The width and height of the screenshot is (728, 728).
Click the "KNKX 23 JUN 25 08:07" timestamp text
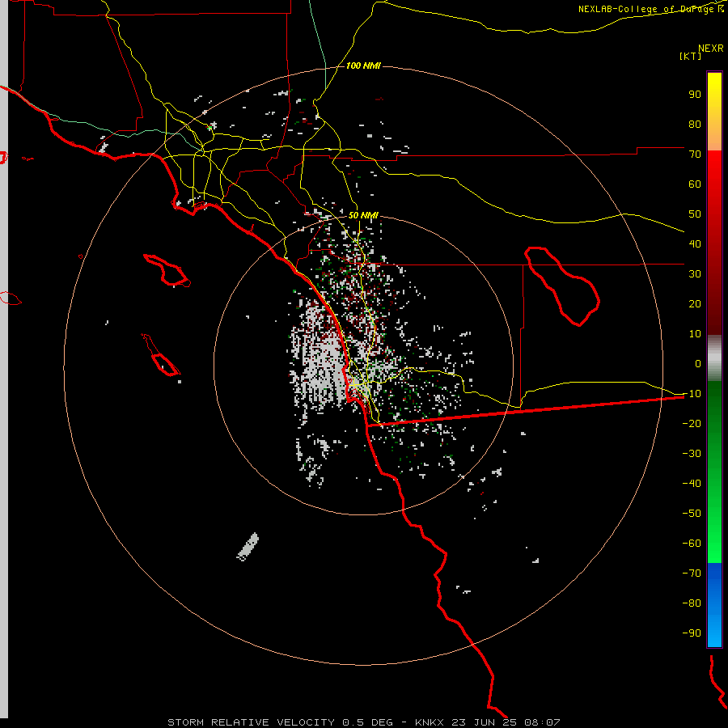pos(488,722)
